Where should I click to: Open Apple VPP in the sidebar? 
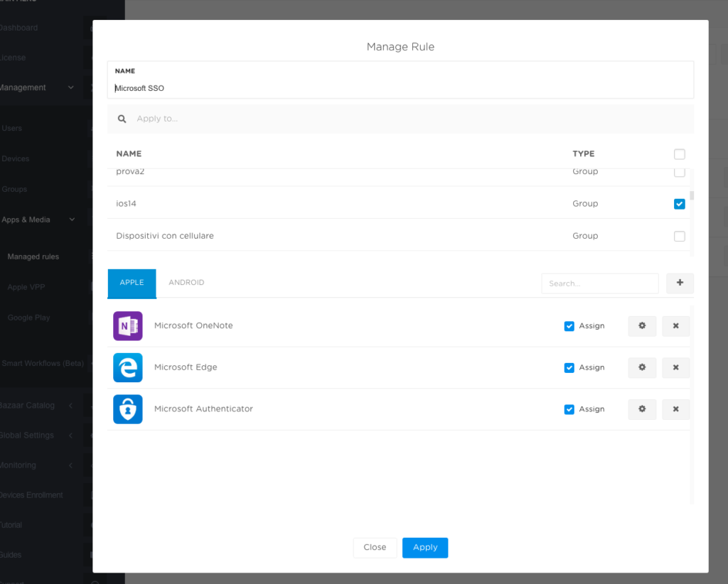pos(26,287)
